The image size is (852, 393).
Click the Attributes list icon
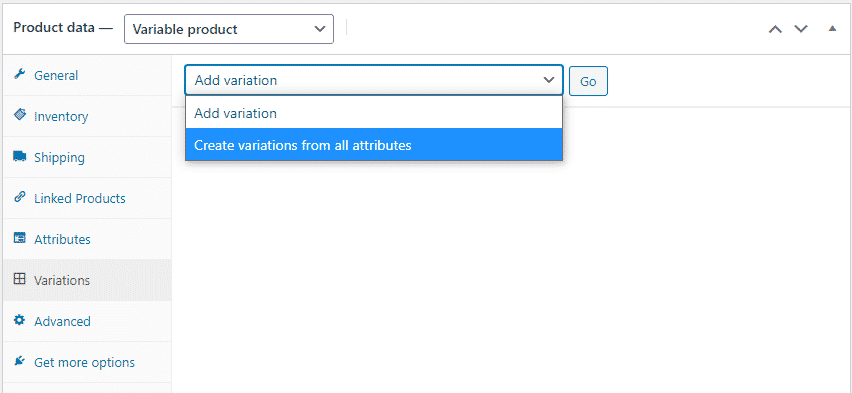point(20,238)
